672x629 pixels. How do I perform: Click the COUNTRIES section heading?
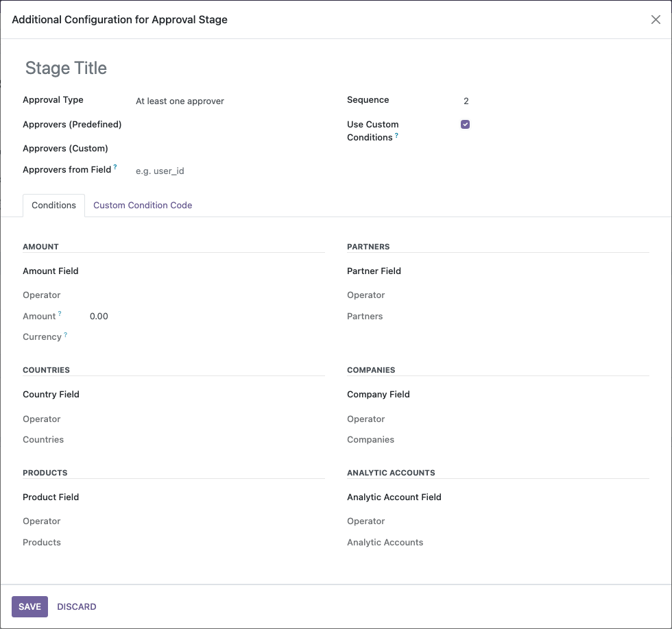pos(47,370)
